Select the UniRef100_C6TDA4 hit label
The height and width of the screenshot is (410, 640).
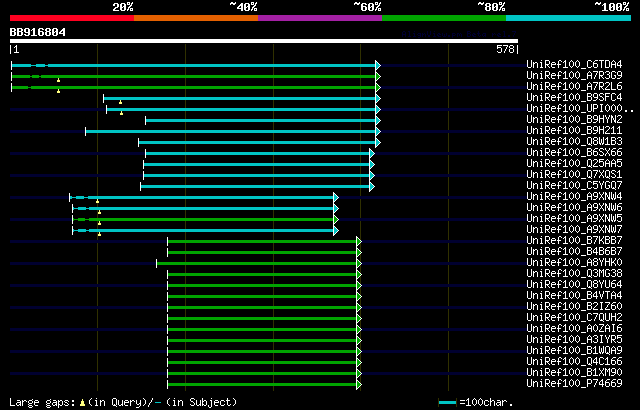[x=574, y=64]
